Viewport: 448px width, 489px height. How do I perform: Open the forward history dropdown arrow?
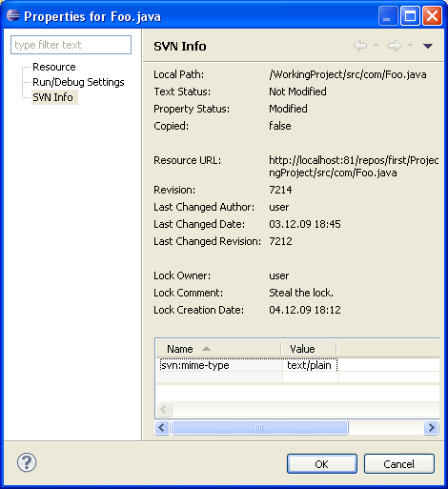coord(410,46)
